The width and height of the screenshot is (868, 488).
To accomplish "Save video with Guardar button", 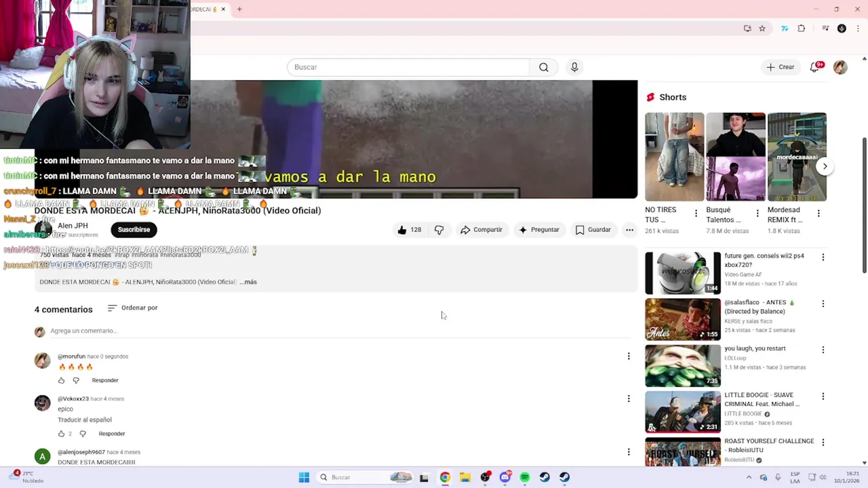I will coord(593,230).
